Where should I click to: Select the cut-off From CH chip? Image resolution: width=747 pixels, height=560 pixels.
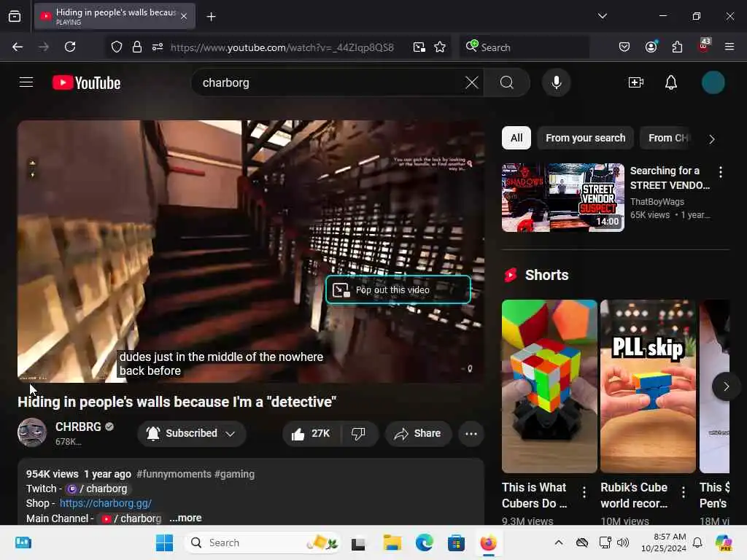[x=667, y=138]
